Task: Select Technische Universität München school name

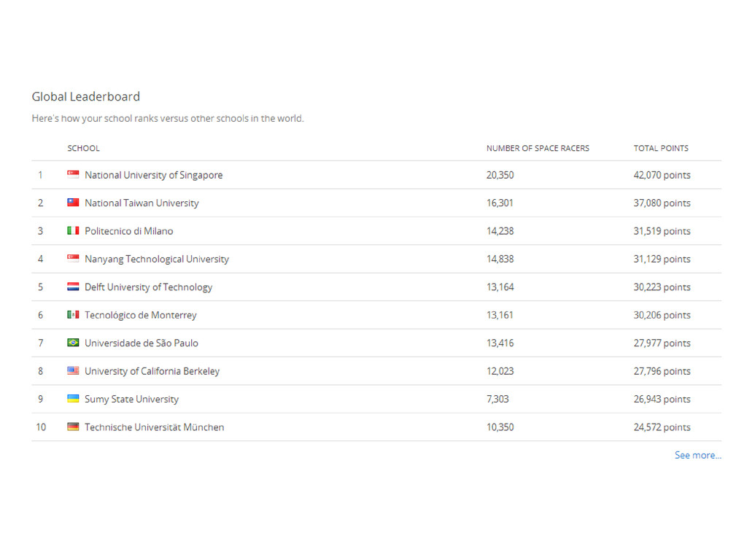Action: coord(155,427)
